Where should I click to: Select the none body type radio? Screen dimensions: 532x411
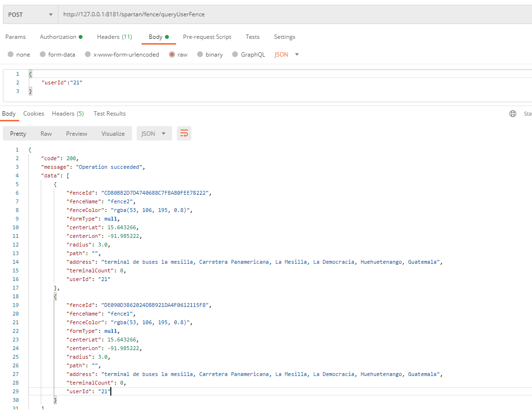[11, 55]
